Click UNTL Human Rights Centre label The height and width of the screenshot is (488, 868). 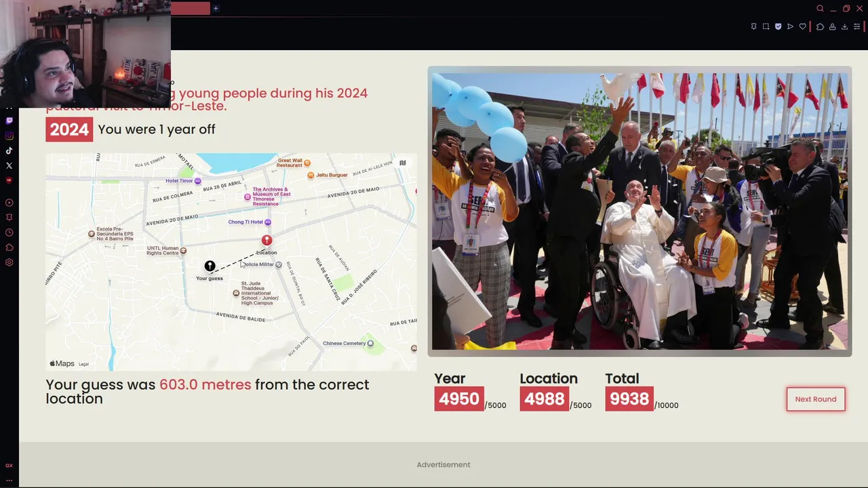click(167, 251)
